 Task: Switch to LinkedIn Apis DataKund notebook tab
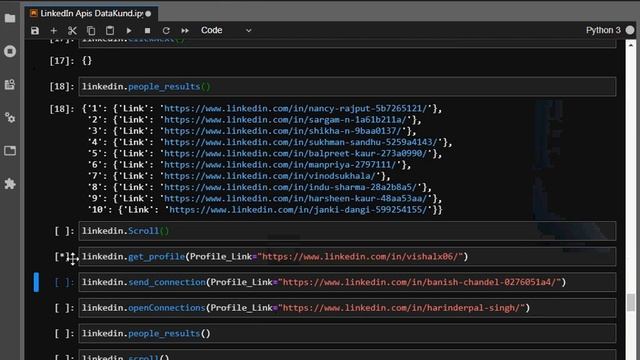[x=91, y=13]
